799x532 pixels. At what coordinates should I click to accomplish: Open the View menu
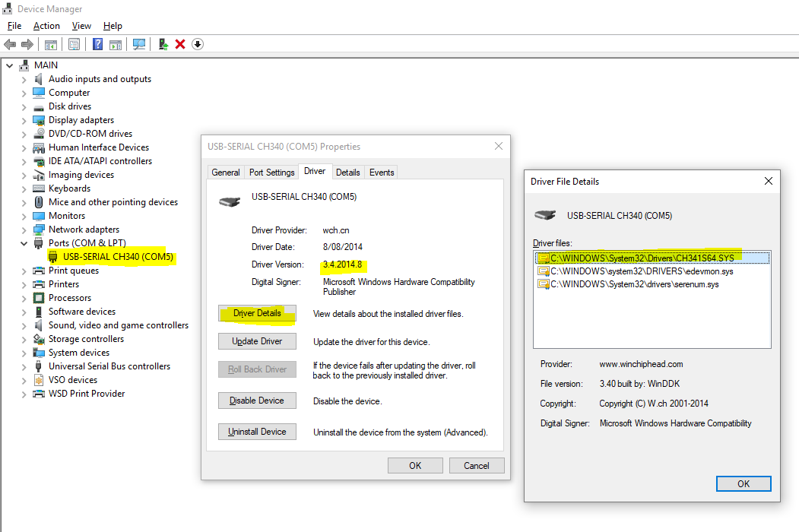tap(81, 26)
